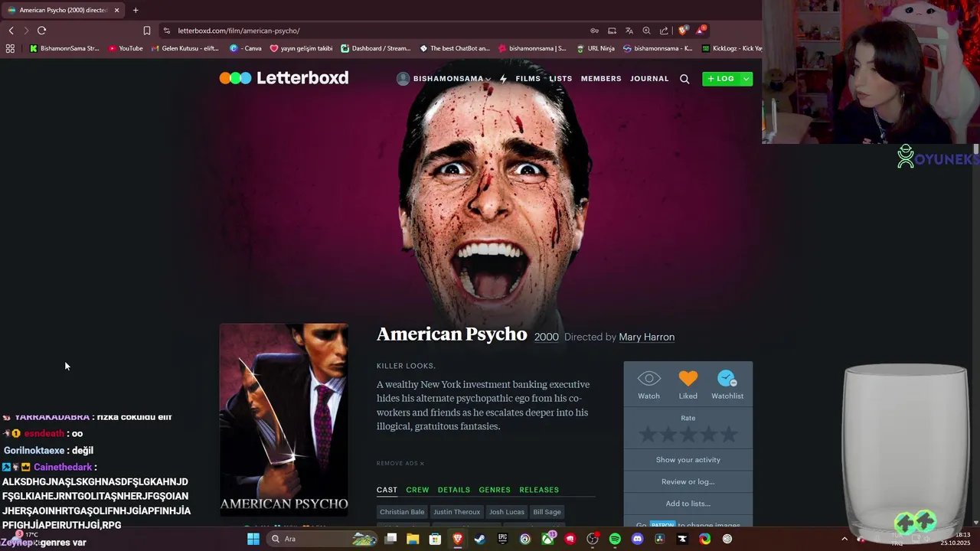Open Steam from taskbar
The image size is (980, 551).
(479, 539)
